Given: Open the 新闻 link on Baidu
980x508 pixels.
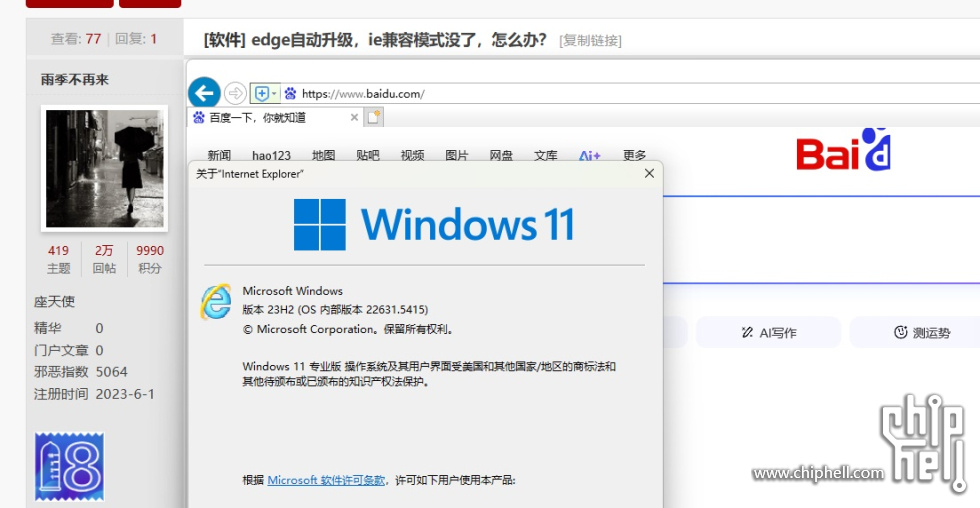Looking at the screenshot, I should click(x=219, y=155).
